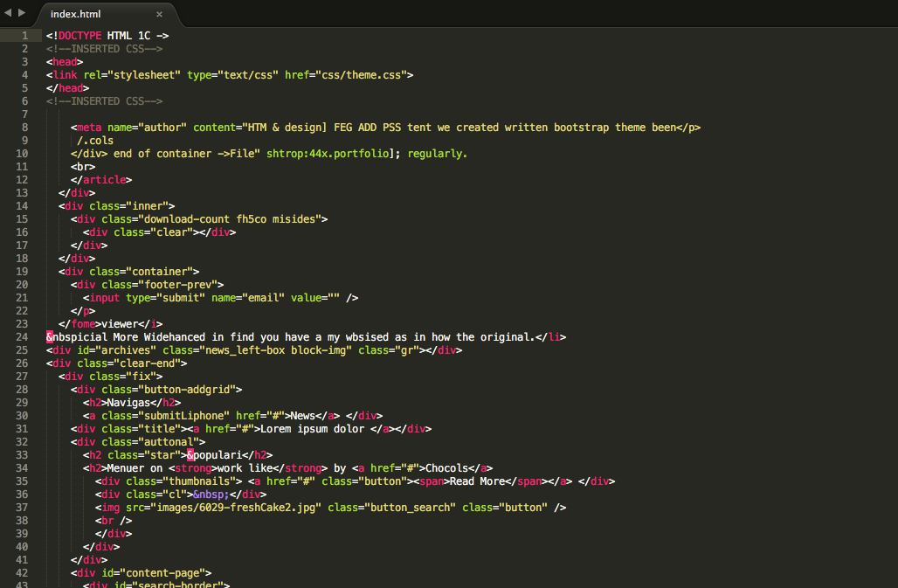Screen dimensions: 898x588
Task: Click "download-count fh5co misides" class value
Action: pyautogui.click(x=232, y=219)
